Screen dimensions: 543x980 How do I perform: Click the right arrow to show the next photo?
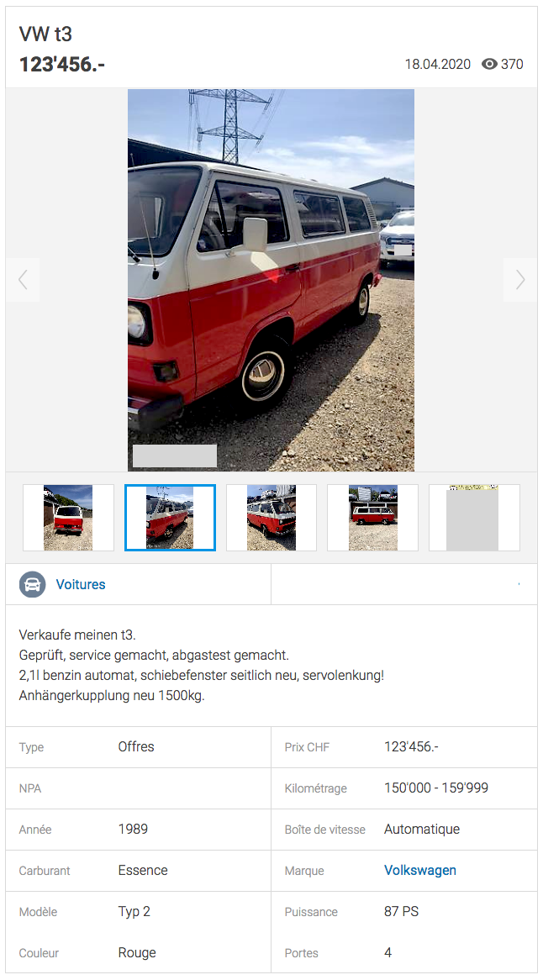519,280
